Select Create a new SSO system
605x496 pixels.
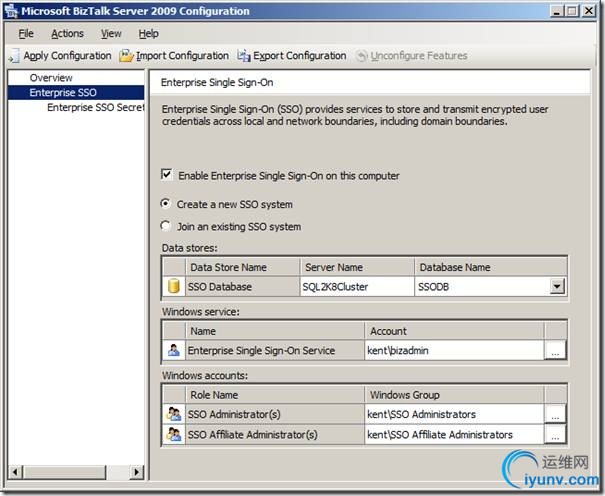pos(166,203)
